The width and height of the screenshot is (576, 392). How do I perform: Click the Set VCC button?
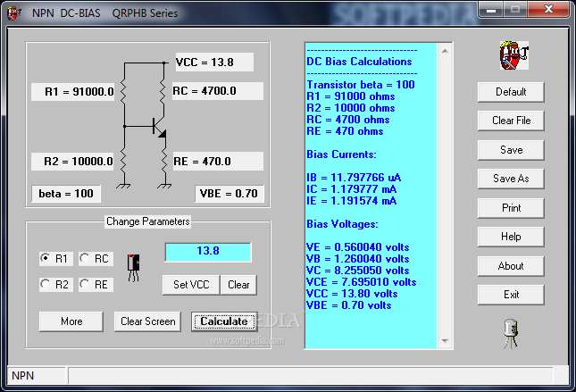191,285
